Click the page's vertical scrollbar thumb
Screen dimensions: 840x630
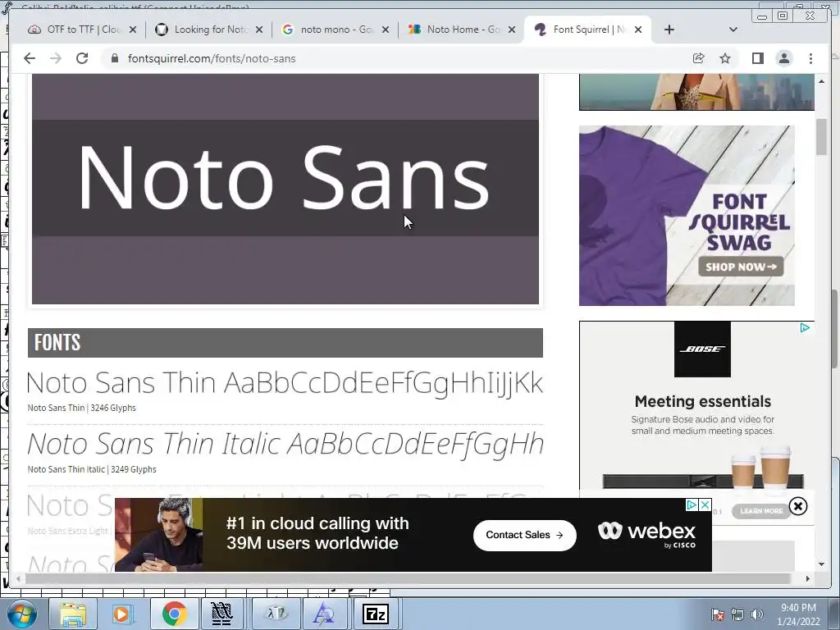(822, 137)
